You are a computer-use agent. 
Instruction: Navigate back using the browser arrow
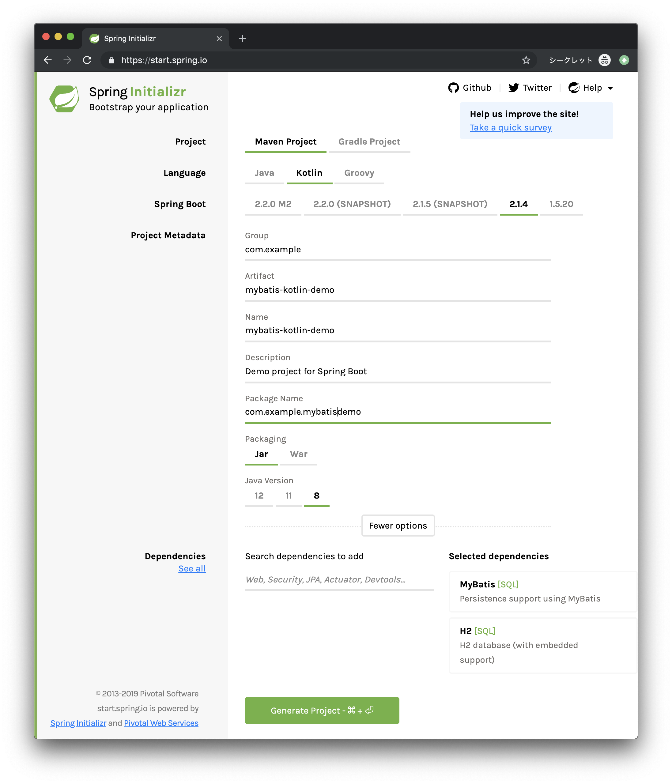48,60
